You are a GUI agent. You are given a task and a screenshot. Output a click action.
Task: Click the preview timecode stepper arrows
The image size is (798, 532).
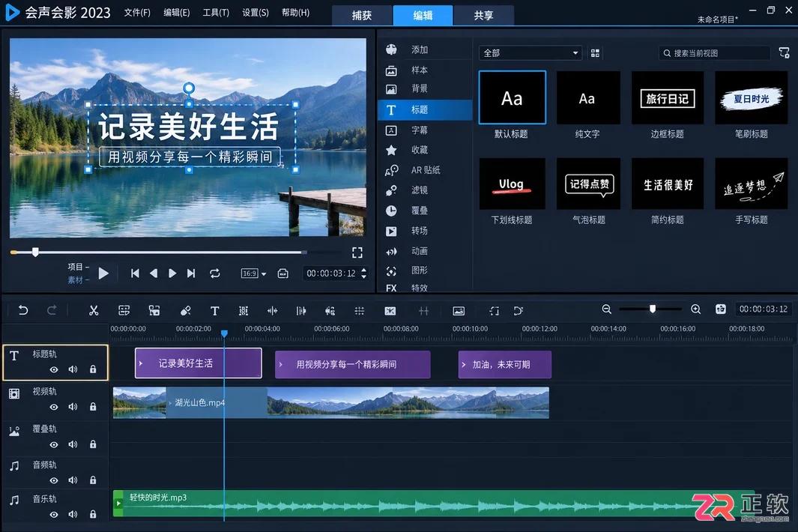point(364,273)
